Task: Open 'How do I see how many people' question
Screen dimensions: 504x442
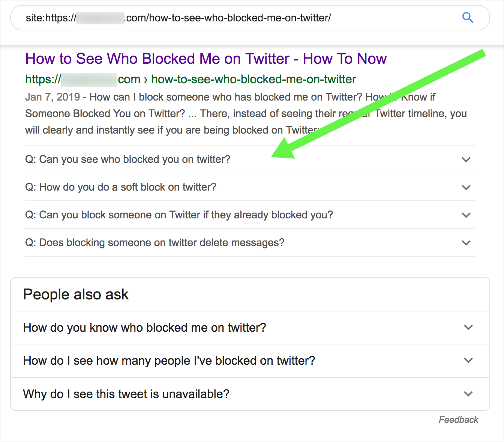Action: click(x=169, y=361)
